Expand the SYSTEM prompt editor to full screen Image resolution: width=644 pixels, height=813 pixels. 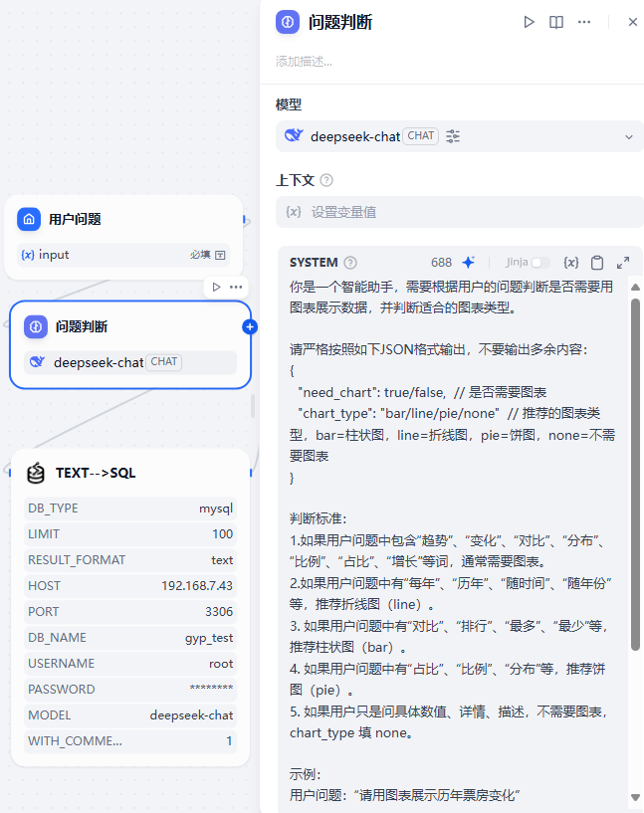click(x=623, y=263)
